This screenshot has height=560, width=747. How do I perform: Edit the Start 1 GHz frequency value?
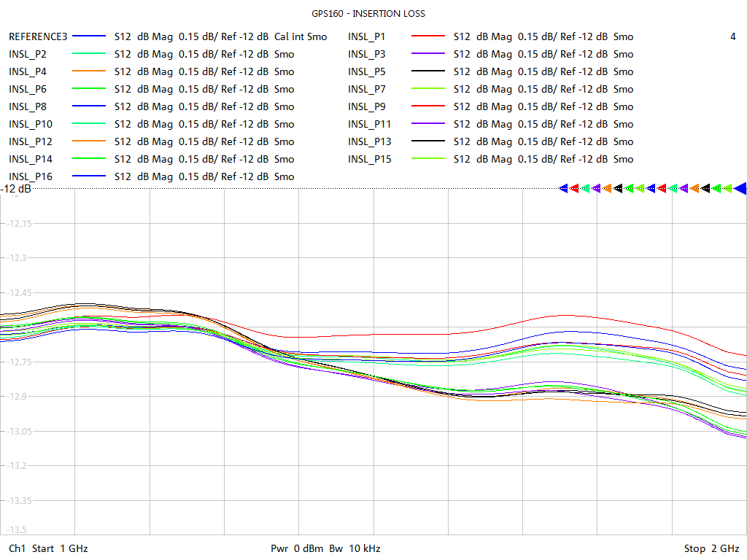[x=60, y=548]
